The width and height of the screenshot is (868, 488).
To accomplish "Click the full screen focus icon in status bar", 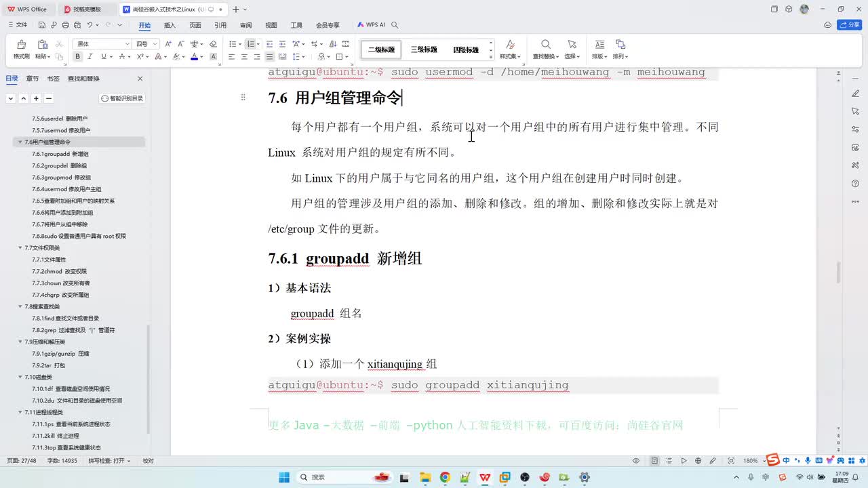I will point(730,461).
